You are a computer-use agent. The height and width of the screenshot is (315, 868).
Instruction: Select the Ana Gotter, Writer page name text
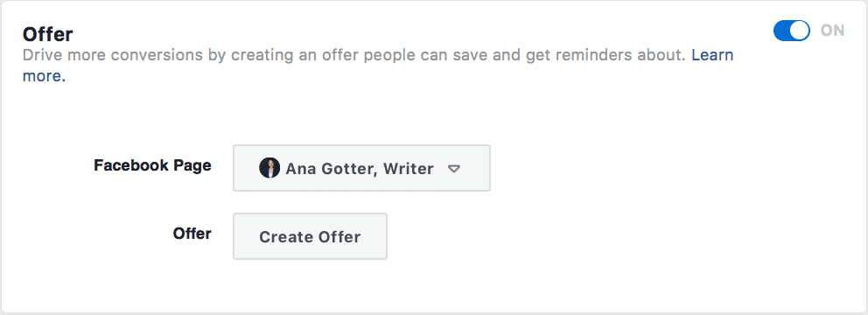(x=360, y=168)
